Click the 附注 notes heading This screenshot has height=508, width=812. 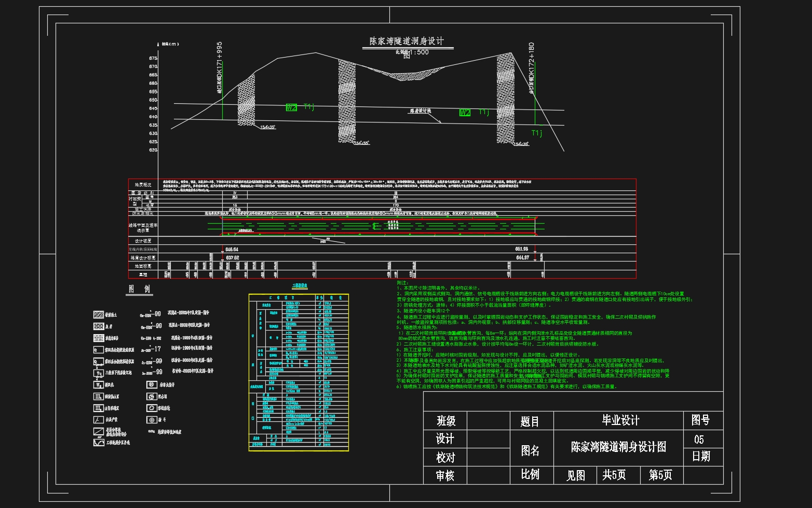(402, 283)
